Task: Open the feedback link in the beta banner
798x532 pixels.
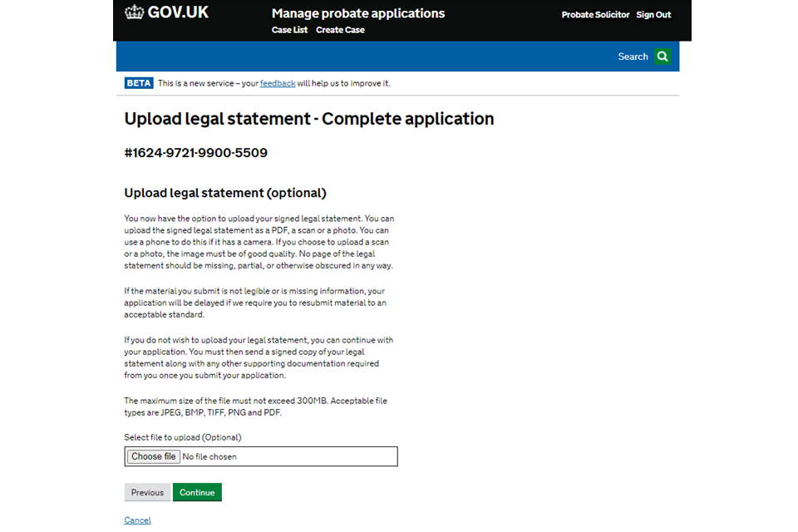Action: click(278, 83)
